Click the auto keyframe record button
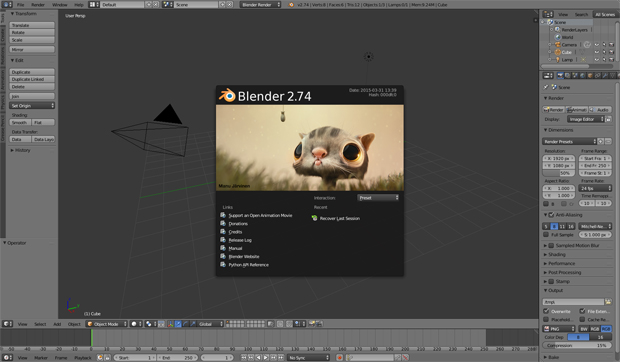The height and width of the screenshot is (362, 620). [x=339, y=358]
